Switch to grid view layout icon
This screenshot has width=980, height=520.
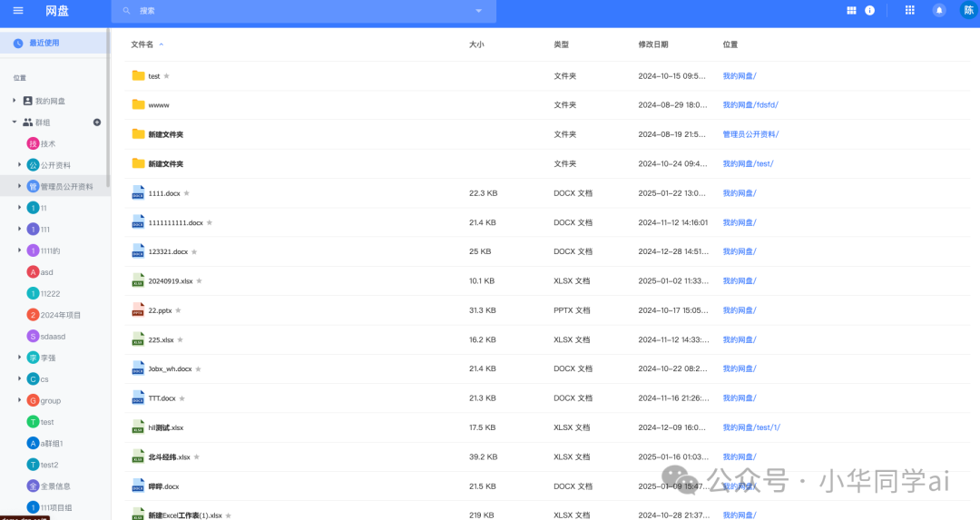(x=851, y=11)
